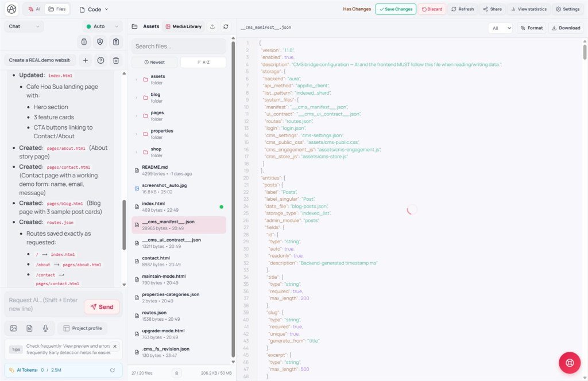588x381 pixels.
Task: Open the red support help button
Action: tap(570, 363)
